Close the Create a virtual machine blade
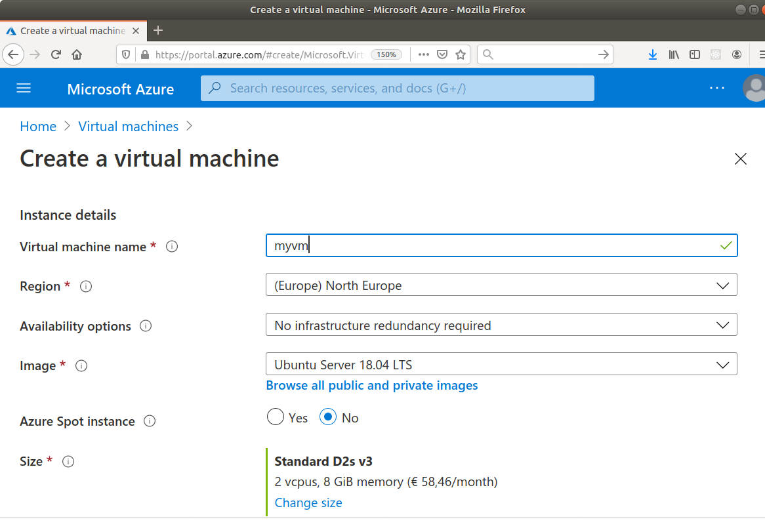Screen dimensions: 765x532 (741, 159)
